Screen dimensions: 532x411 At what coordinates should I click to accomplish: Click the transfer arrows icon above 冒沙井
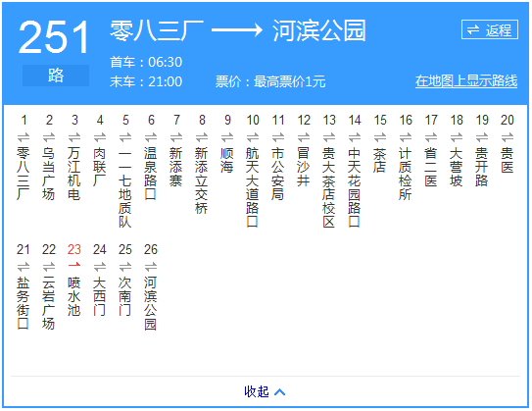pyautogui.click(x=304, y=137)
